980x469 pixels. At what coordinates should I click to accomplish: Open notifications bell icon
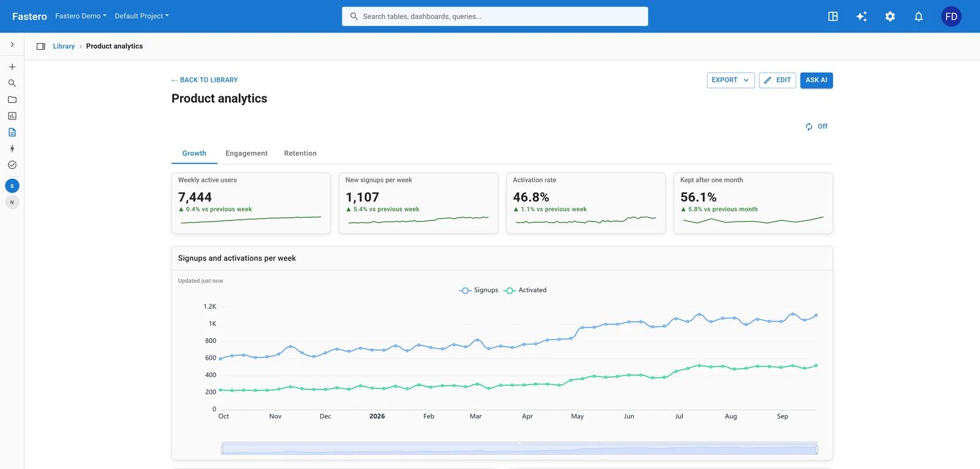point(919,17)
